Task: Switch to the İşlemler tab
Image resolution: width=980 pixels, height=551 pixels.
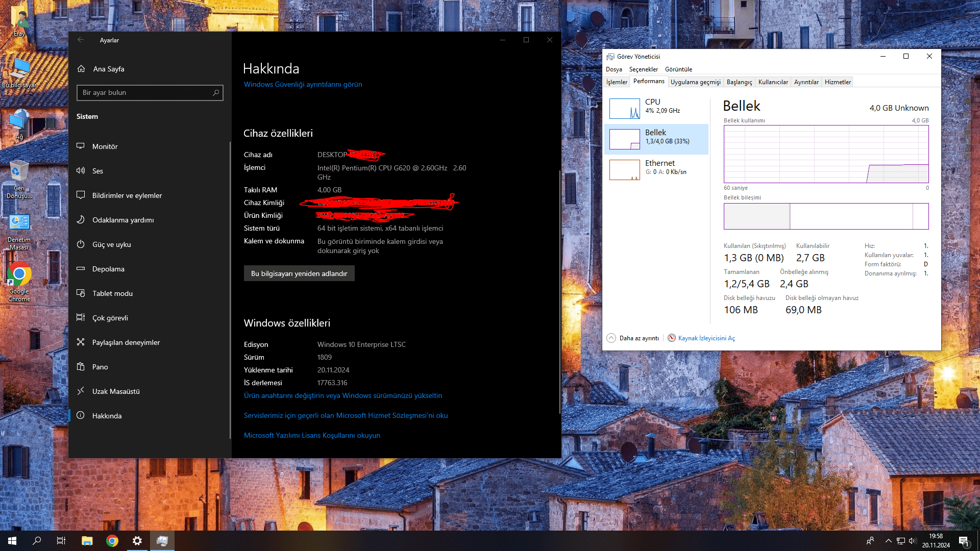Action: click(x=617, y=82)
